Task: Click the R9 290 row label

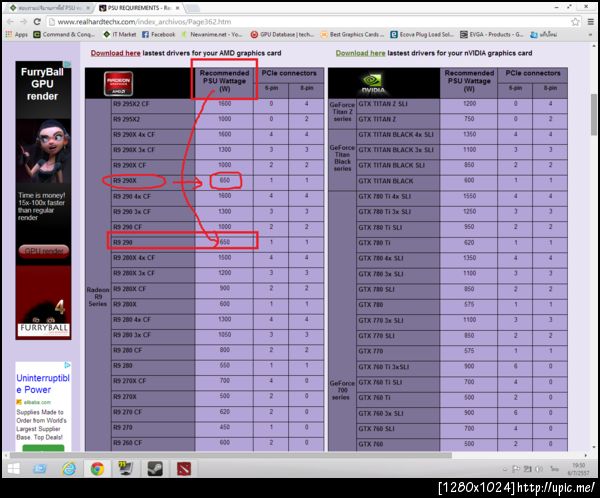Action: tap(123, 242)
